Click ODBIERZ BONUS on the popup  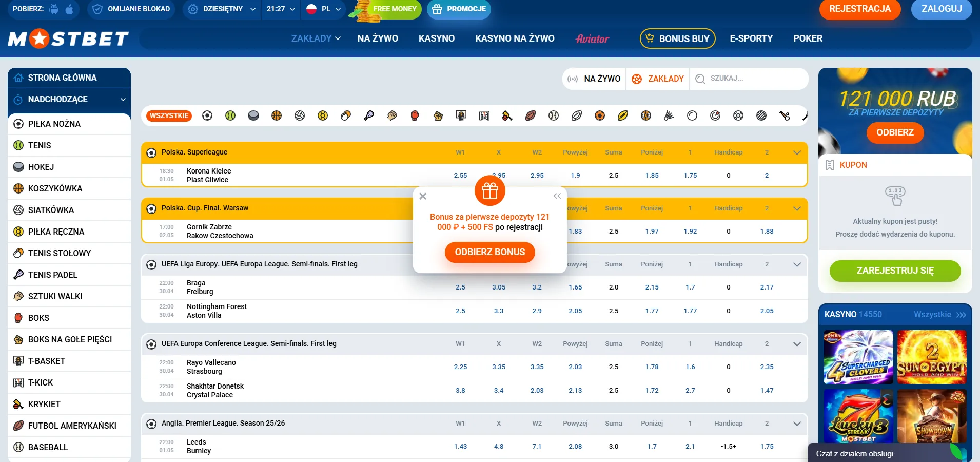[490, 252]
